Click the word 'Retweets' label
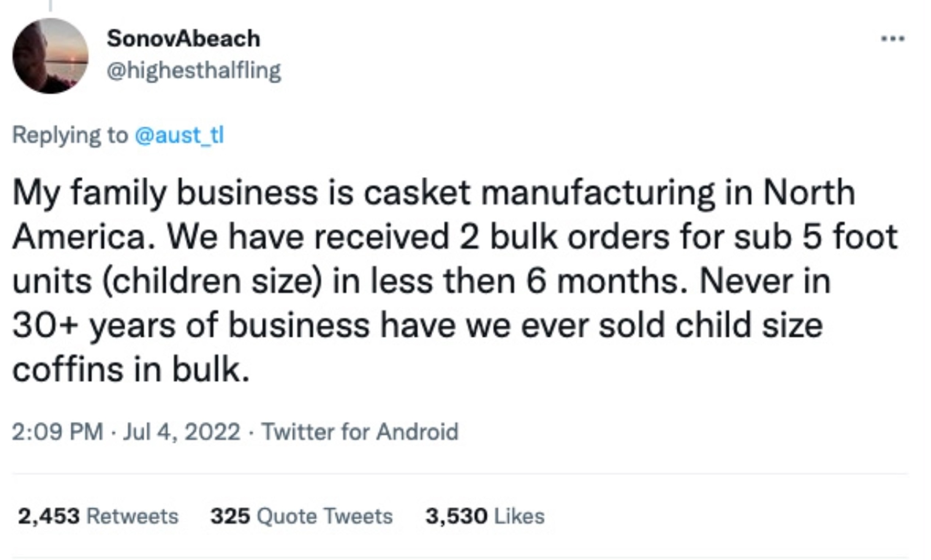Viewport: 931px width, 560px height. (133, 516)
